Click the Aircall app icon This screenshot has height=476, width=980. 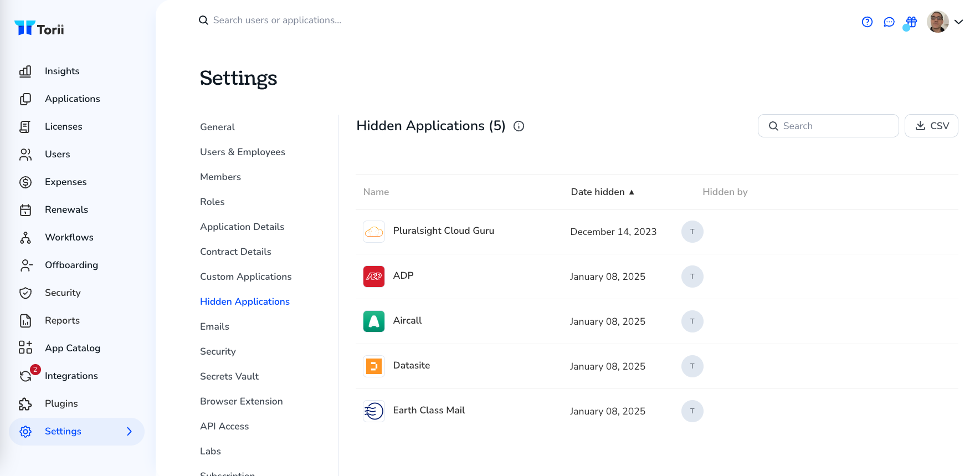pos(374,321)
